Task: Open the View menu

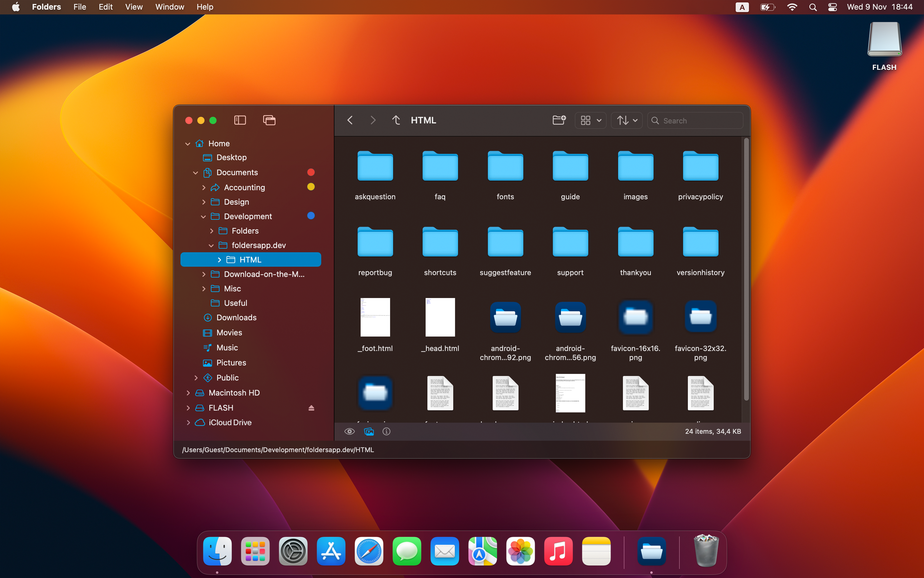Action: click(134, 7)
